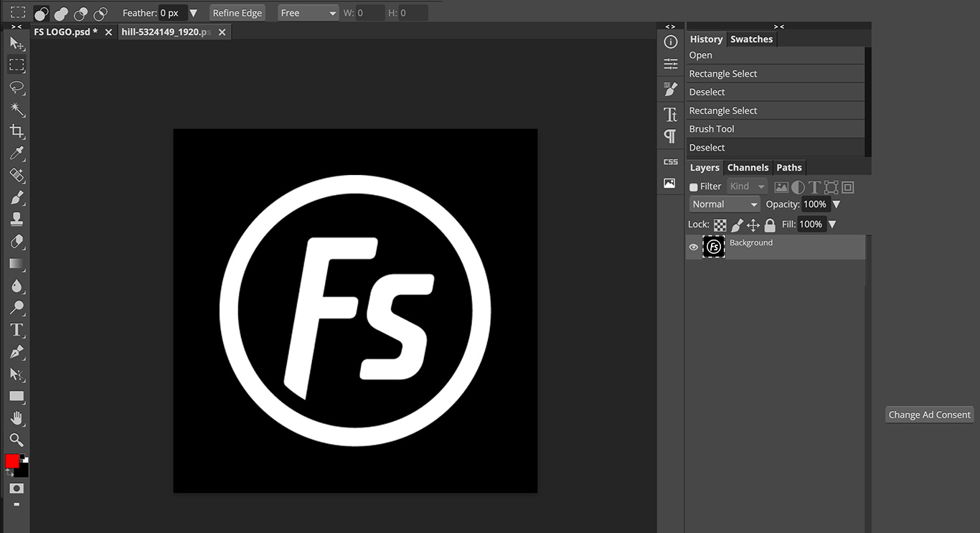
Task: Click the Change Ad Consent button
Action: (x=929, y=415)
